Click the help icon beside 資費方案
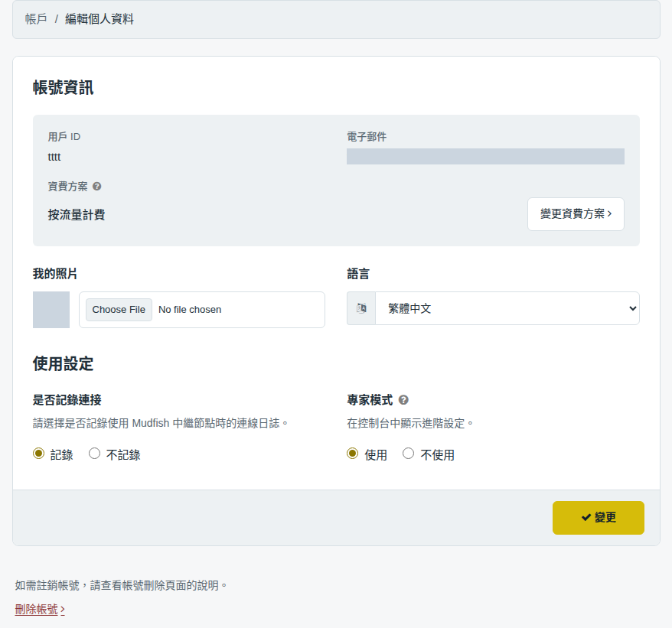The height and width of the screenshot is (628, 672). 97,187
